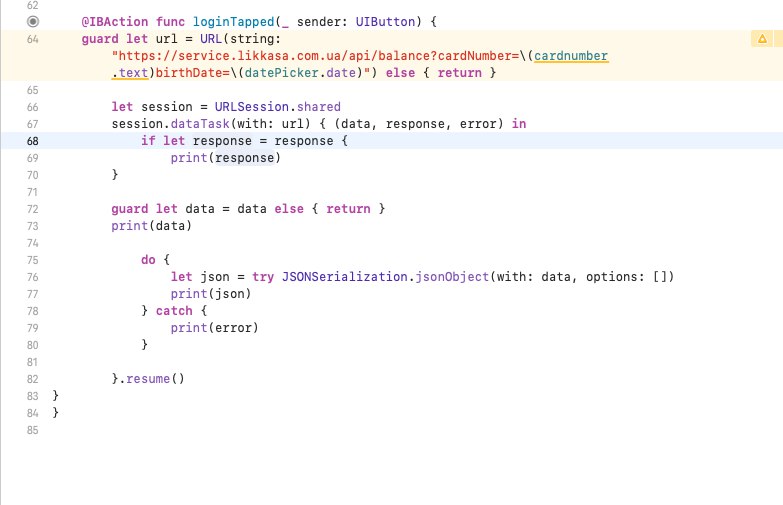Click line number 68 in the gutter
The image size is (783, 505).
pos(32,141)
